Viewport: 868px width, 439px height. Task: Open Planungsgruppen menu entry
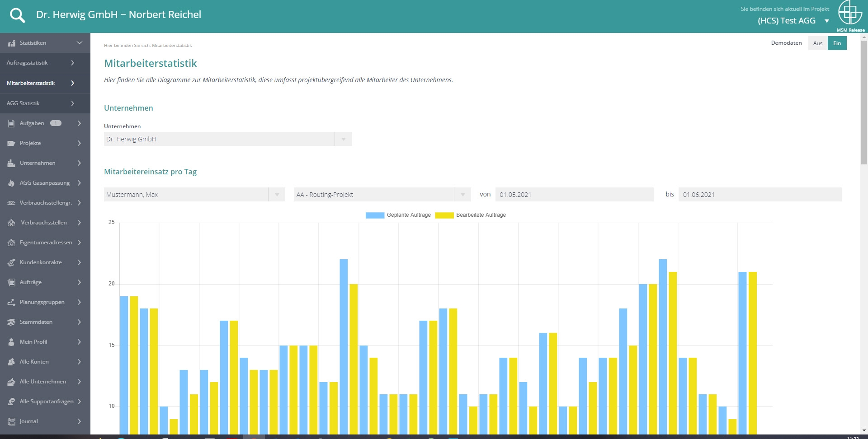tap(45, 302)
